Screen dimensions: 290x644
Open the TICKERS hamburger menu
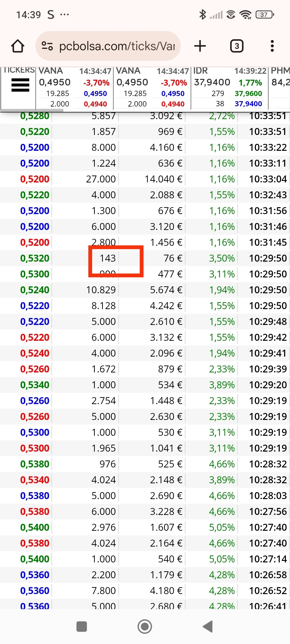click(20, 85)
